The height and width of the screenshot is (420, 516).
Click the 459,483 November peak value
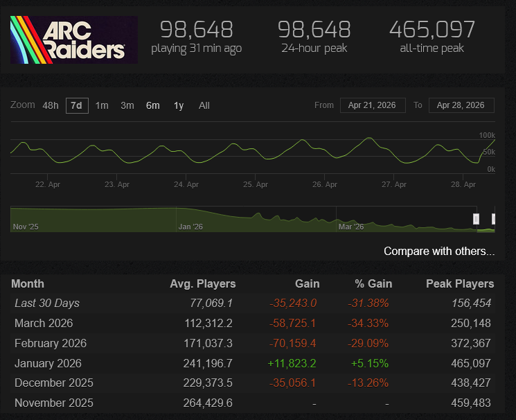click(471, 403)
